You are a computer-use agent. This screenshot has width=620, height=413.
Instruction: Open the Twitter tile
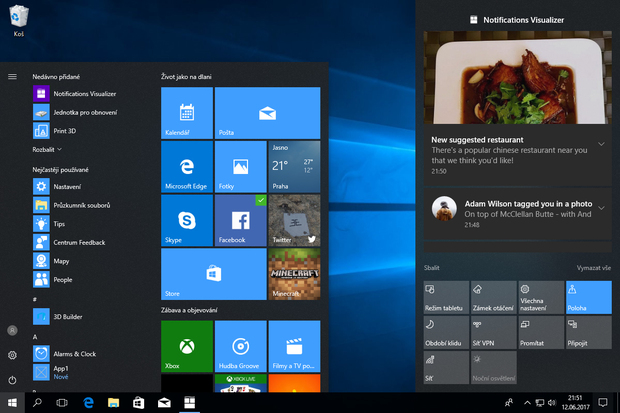click(x=294, y=220)
